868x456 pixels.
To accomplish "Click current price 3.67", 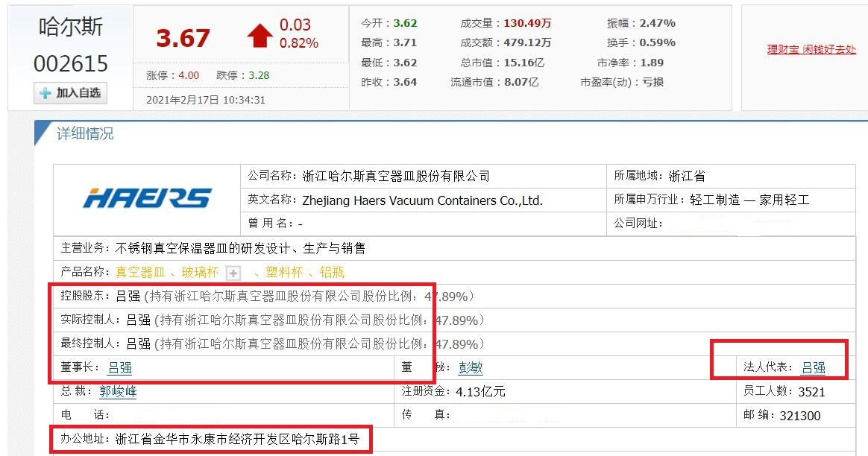I will 183,38.
